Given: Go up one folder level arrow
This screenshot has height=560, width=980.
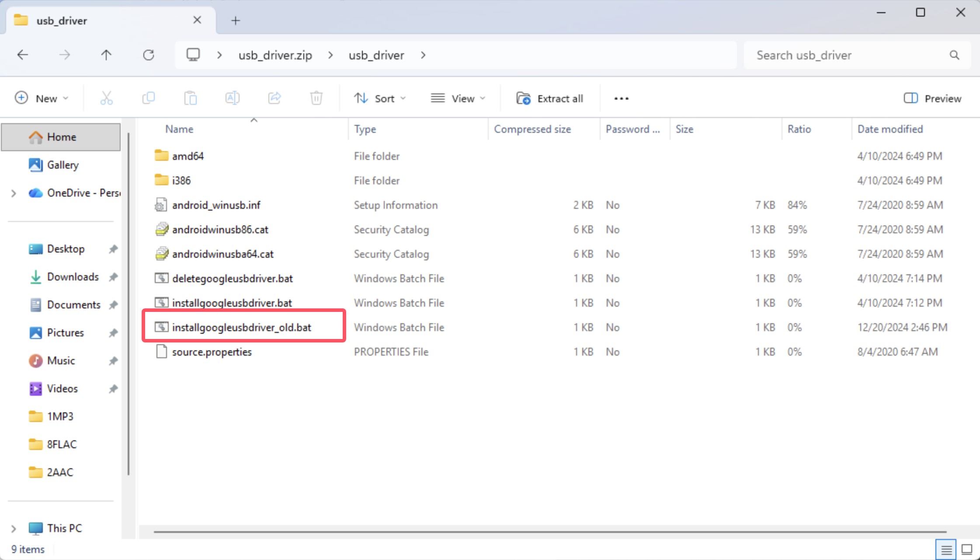Looking at the screenshot, I should click(x=106, y=55).
